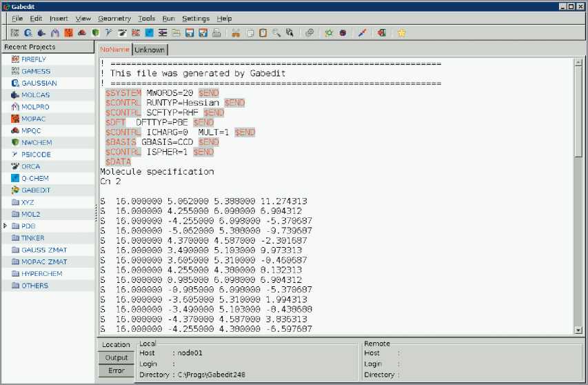The image size is (588, 385).
Task: Click the red MPQC input toolbar icon
Action: [82, 33]
